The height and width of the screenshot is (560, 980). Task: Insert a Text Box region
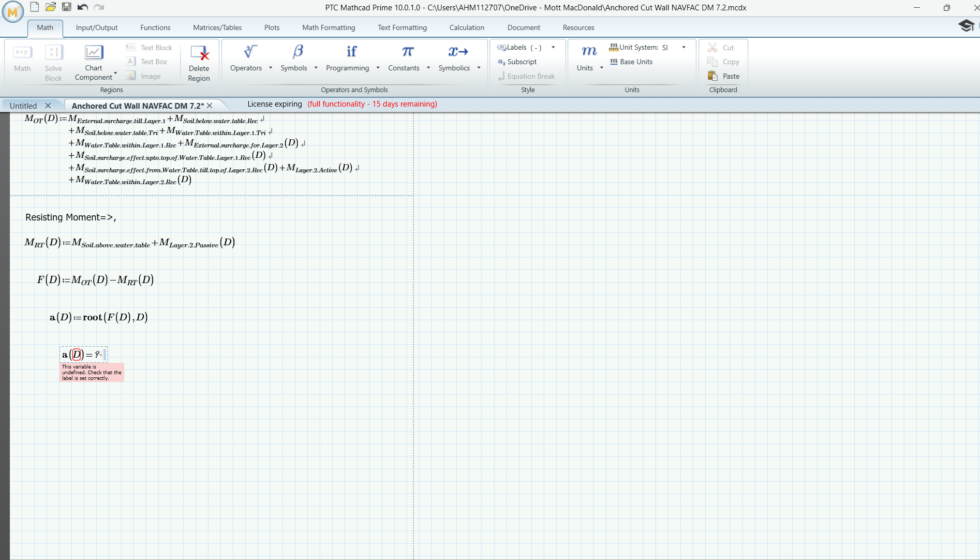tap(147, 61)
